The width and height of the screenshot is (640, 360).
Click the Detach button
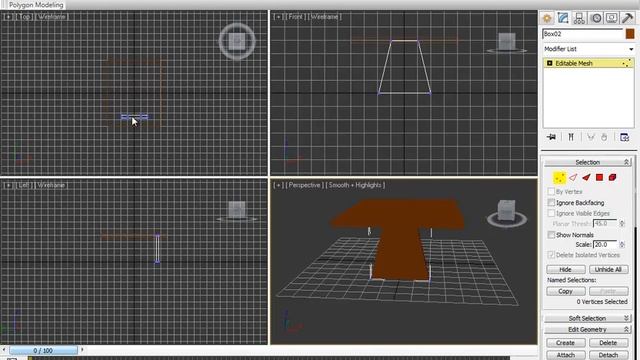608,355
